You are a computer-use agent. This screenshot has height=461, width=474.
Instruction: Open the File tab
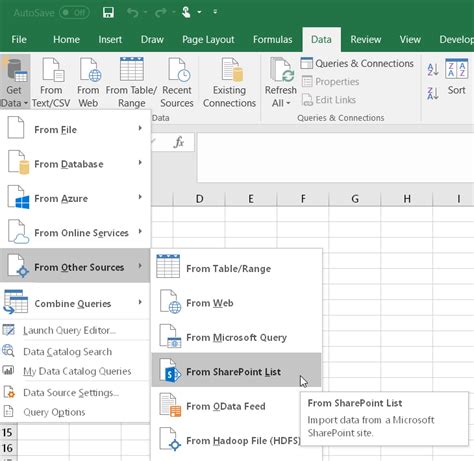point(19,40)
